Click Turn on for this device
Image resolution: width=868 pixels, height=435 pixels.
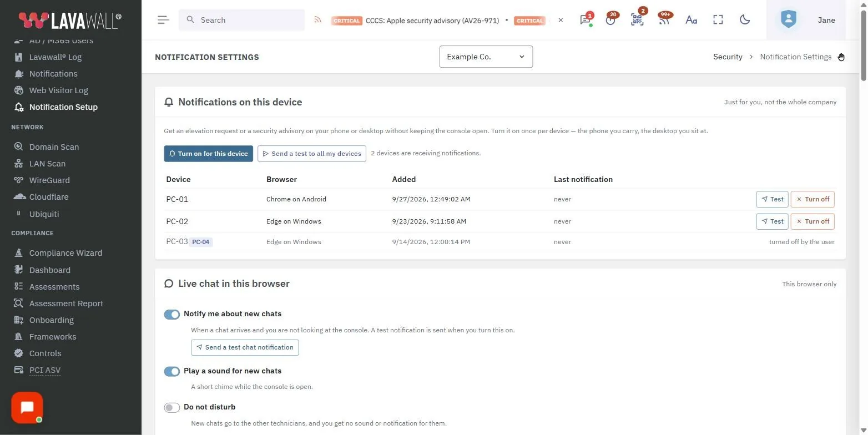[209, 154]
